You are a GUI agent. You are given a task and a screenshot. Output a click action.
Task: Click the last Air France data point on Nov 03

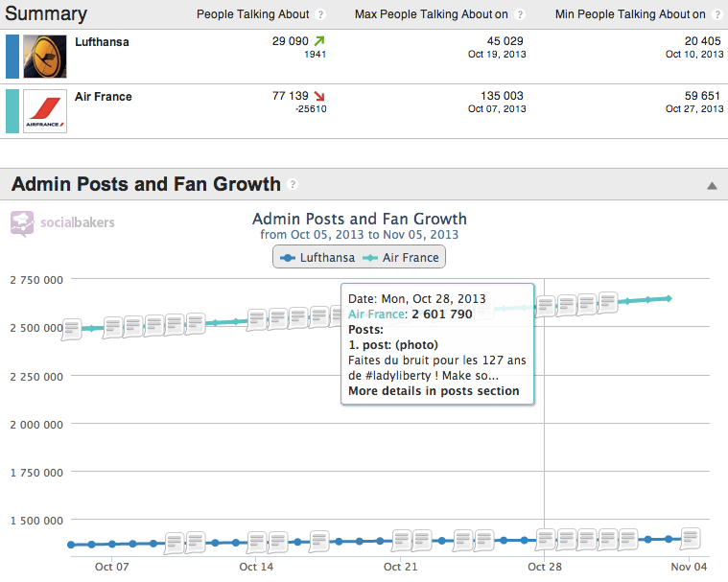coord(669,298)
